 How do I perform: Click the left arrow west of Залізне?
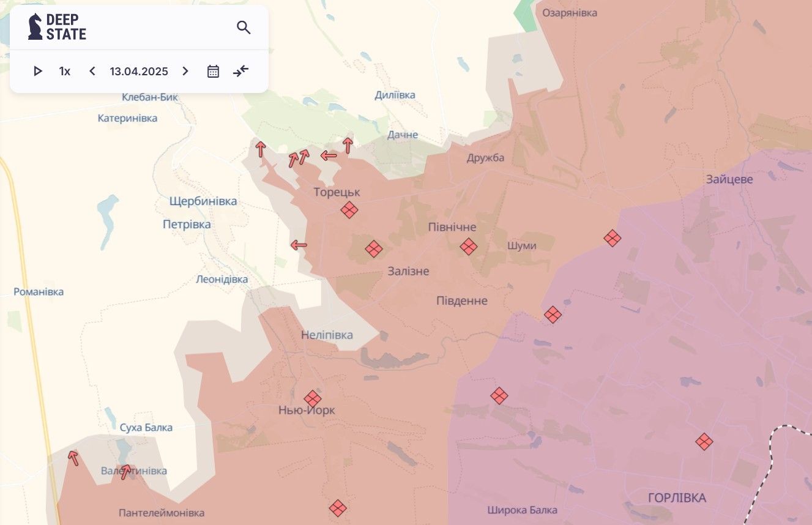tap(299, 245)
